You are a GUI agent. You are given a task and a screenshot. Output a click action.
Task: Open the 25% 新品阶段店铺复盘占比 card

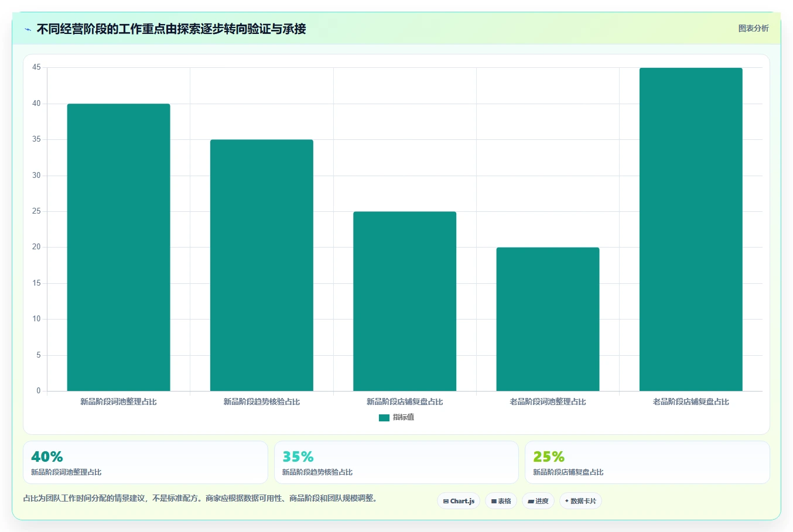coord(647,462)
